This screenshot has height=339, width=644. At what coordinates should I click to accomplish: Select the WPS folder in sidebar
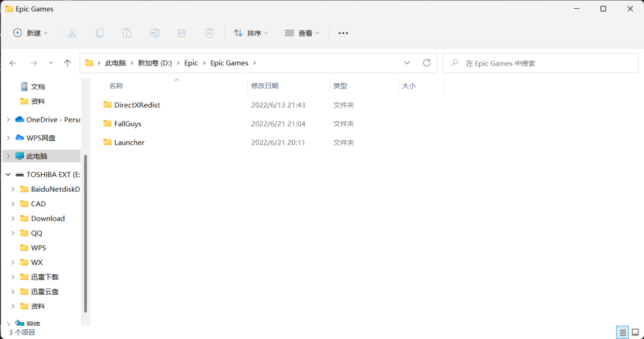point(39,248)
